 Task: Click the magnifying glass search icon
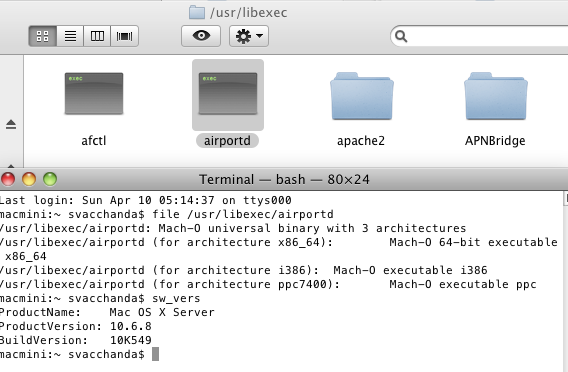pyautogui.click(x=401, y=36)
